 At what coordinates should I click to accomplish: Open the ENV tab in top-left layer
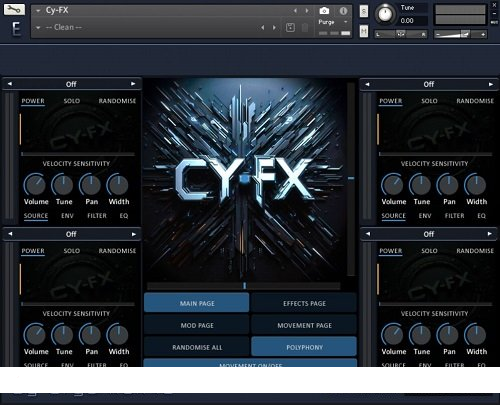(67, 216)
